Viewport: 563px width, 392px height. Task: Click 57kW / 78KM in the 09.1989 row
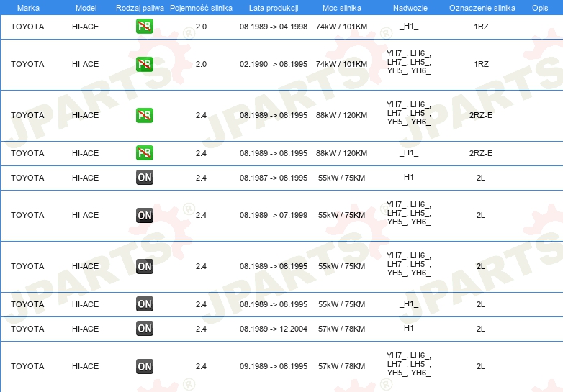(x=341, y=366)
